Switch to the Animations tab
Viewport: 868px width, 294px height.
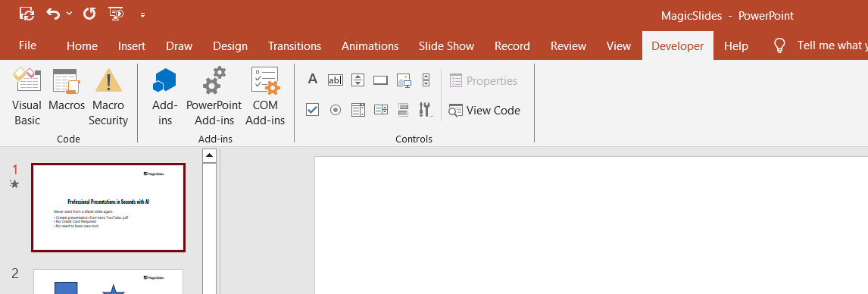pos(370,46)
